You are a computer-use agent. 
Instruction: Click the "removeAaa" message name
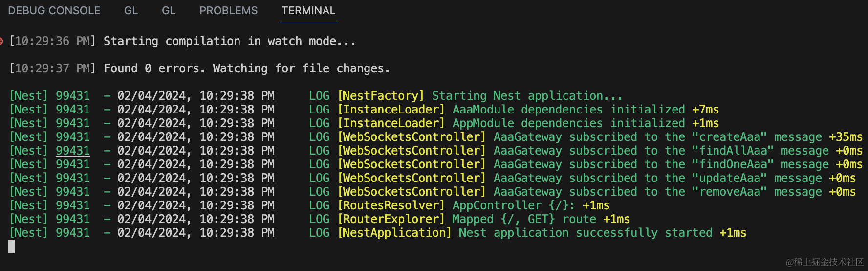tap(729, 192)
